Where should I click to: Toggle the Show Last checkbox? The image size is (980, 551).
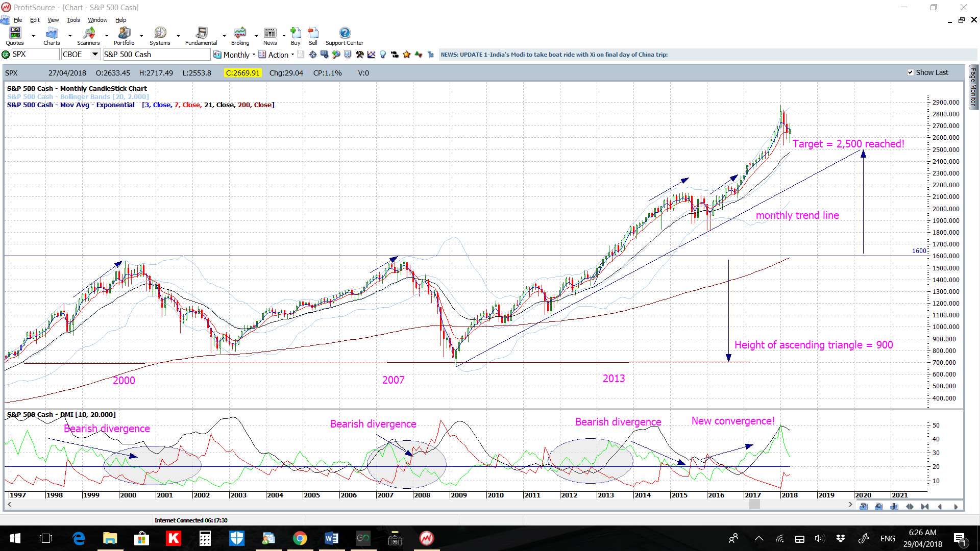coord(911,72)
